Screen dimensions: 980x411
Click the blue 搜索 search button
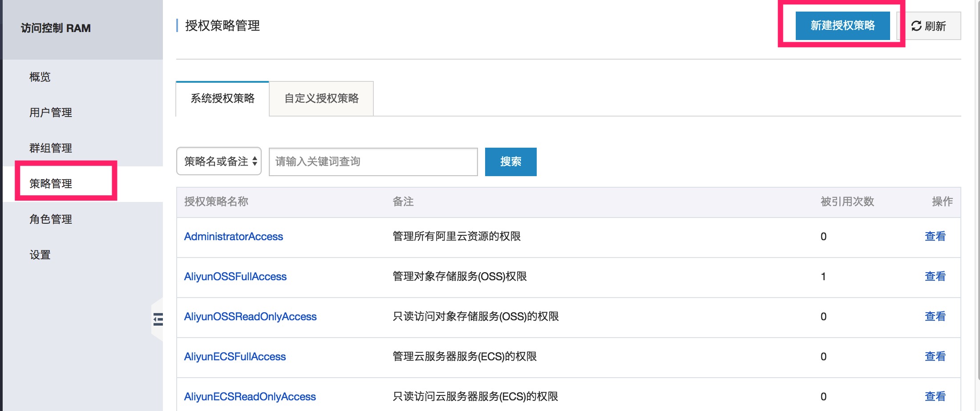510,161
